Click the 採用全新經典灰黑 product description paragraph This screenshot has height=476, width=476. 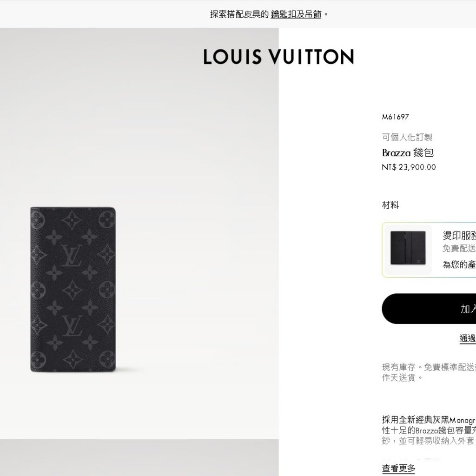[429, 430]
